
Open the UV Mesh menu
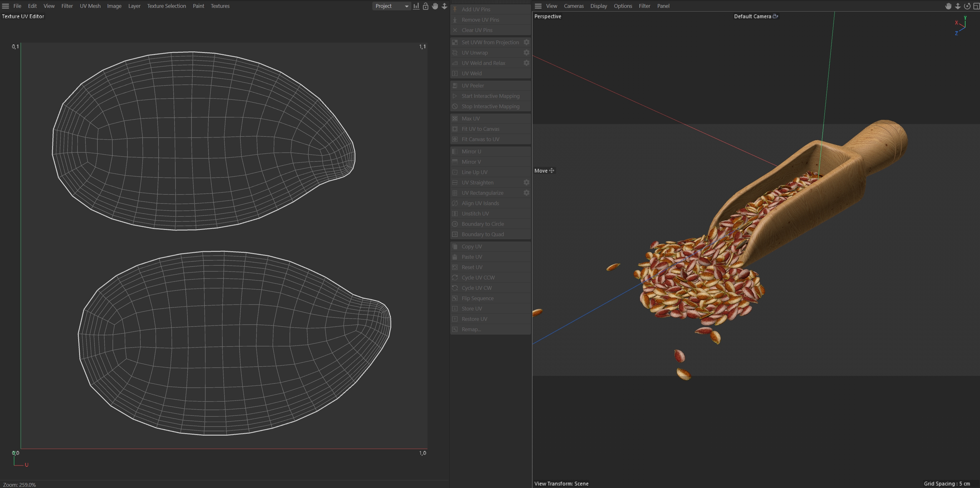(x=90, y=6)
